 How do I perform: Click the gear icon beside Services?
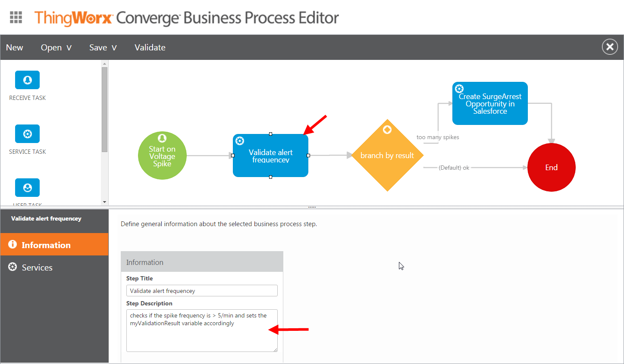click(13, 267)
